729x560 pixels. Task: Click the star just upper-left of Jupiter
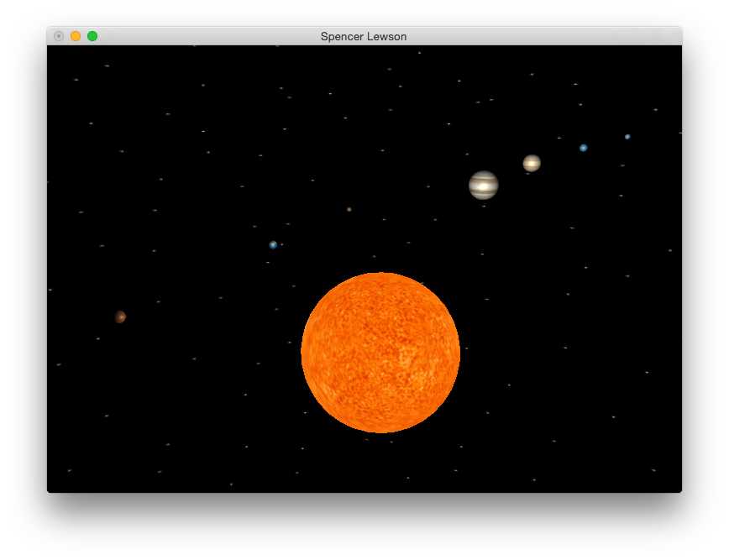467,154
